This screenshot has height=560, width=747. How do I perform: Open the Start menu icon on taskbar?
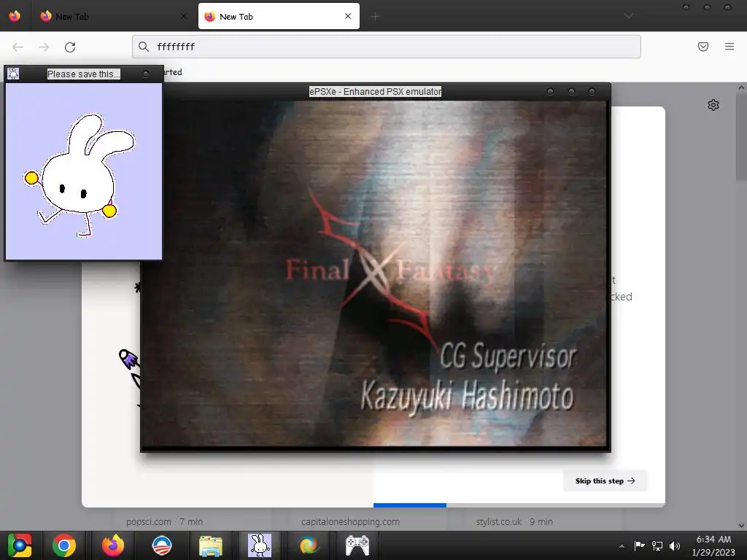[x=19, y=545]
